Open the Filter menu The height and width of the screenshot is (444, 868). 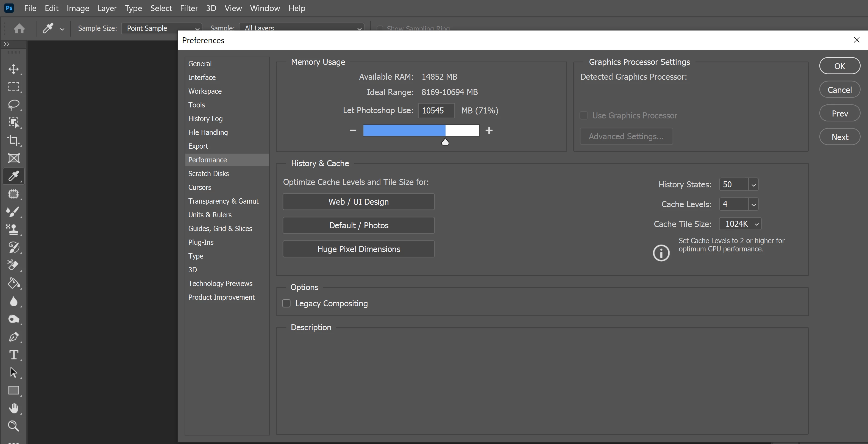pos(189,8)
